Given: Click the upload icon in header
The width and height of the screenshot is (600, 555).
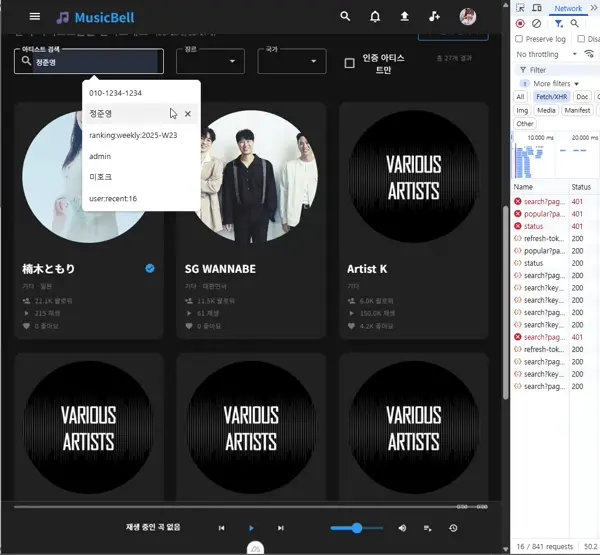Looking at the screenshot, I should click(x=404, y=17).
